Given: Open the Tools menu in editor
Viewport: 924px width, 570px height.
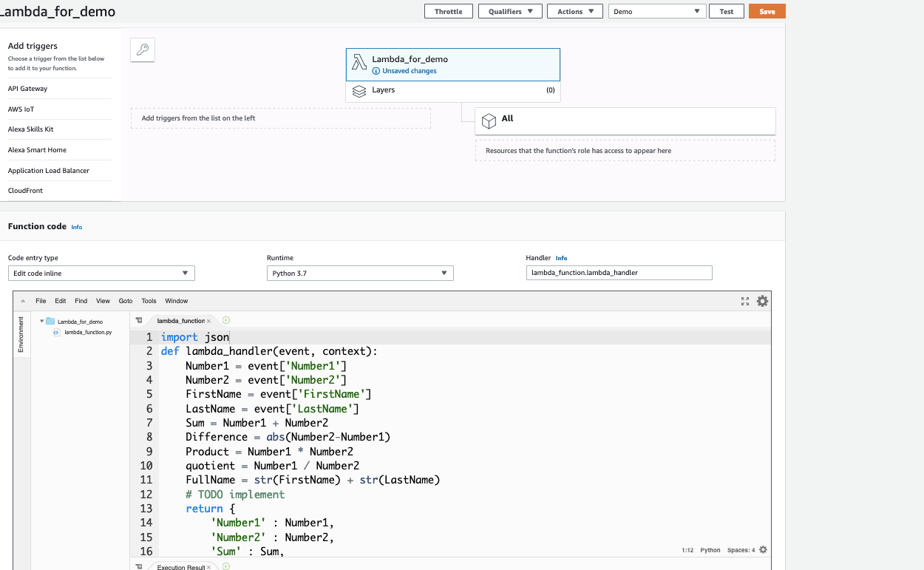Looking at the screenshot, I should click(x=149, y=301).
